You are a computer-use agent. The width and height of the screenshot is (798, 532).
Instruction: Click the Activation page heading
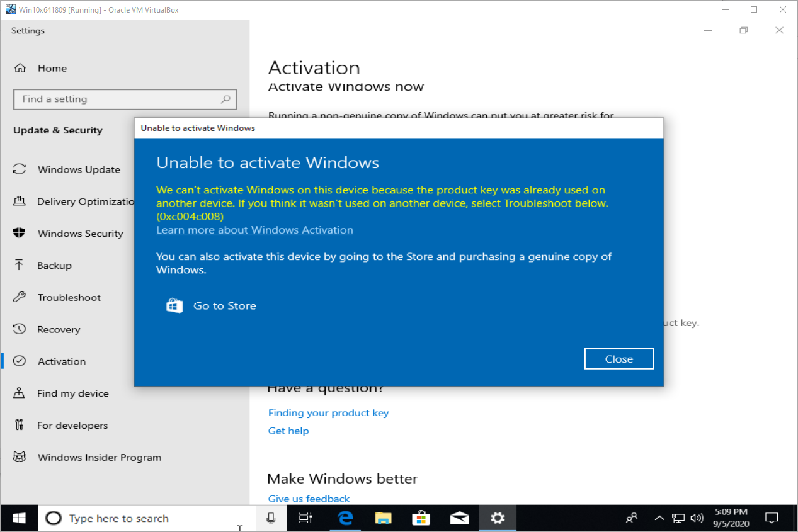coord(314,67)
